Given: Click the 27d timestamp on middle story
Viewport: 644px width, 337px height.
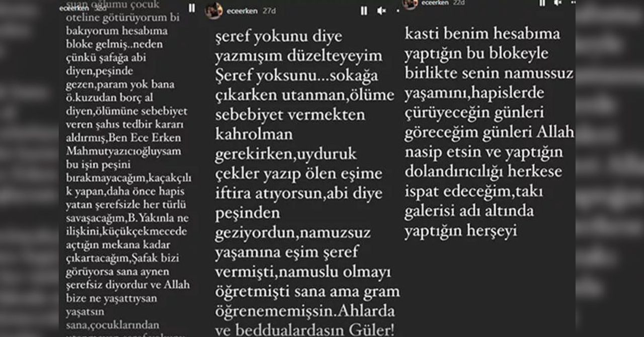Looking at the screenshot, I should click(x=269, y=11).
